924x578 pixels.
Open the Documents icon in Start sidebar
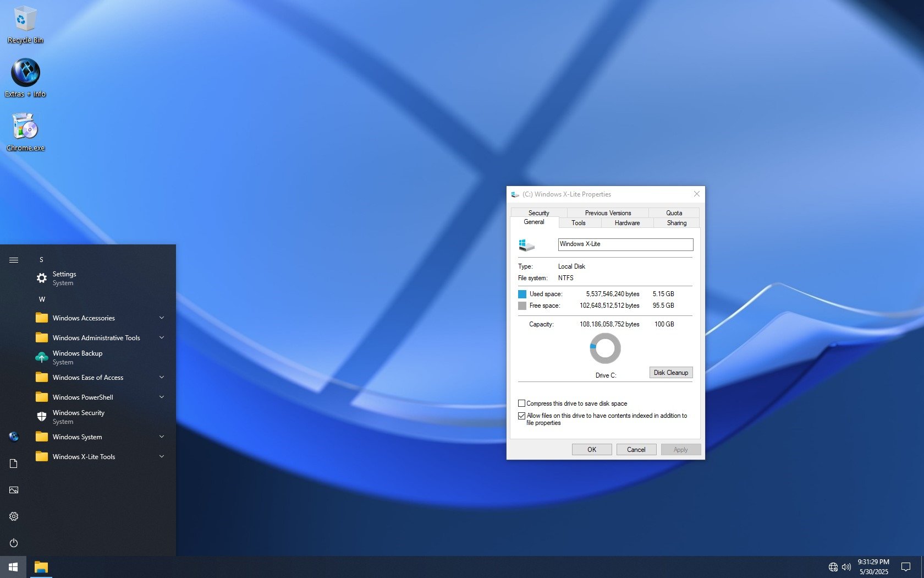14,464
